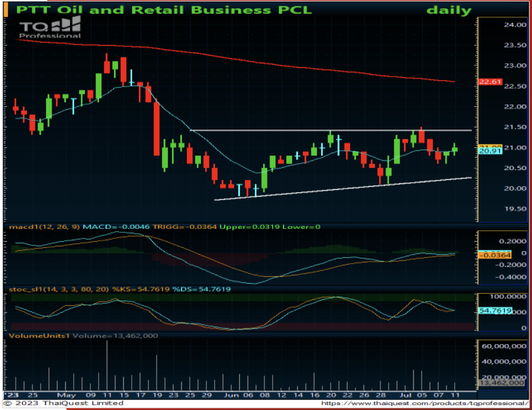Click the 23.50 price axis label

tap(515, 45)
